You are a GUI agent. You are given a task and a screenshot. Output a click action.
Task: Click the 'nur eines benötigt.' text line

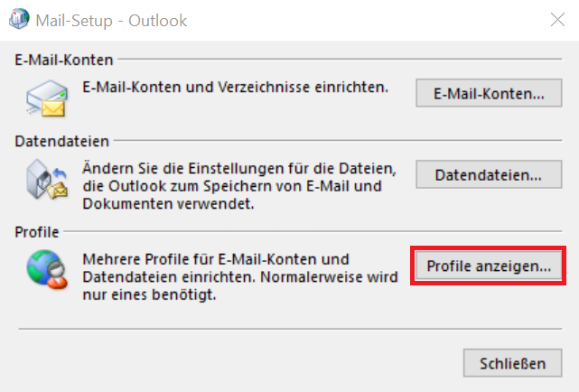coord(148,294)
